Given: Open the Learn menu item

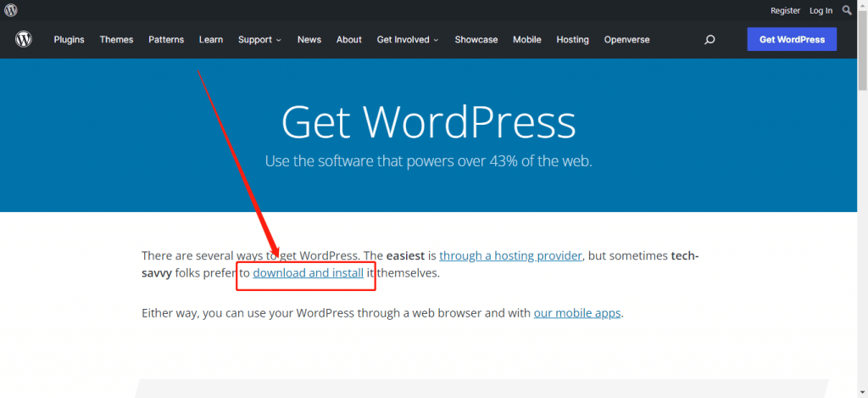Looking at the screenshot, I should (x=211, y=39).
